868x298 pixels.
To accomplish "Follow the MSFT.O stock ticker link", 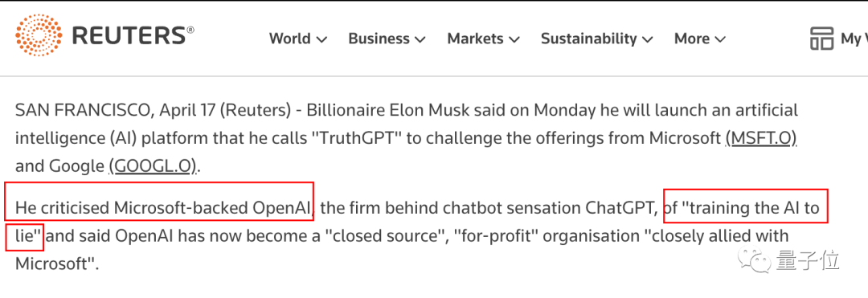I will tap(760, 138).
